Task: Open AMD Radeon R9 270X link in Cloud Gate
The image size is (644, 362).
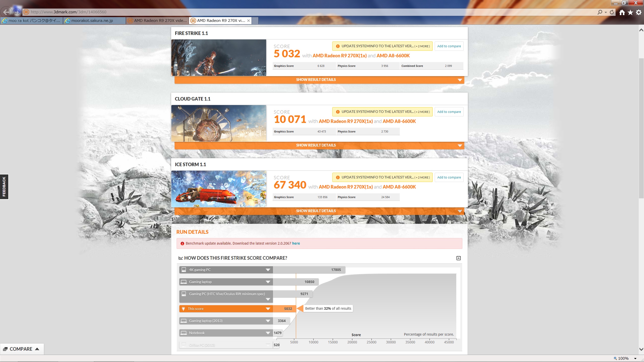Action: (346, 121)
